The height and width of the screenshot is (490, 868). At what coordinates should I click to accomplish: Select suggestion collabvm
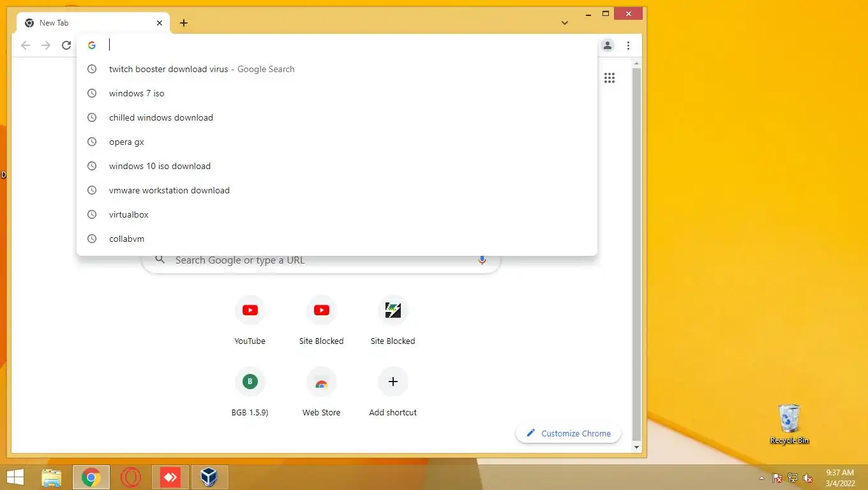[337, 239]
